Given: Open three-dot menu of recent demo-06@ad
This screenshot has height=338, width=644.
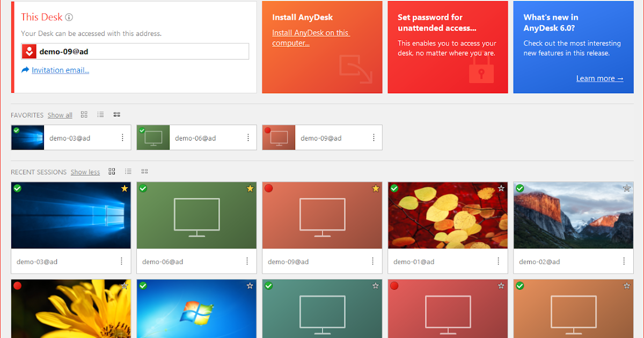Looking at the screenshot, I should (x=247, y=261).
